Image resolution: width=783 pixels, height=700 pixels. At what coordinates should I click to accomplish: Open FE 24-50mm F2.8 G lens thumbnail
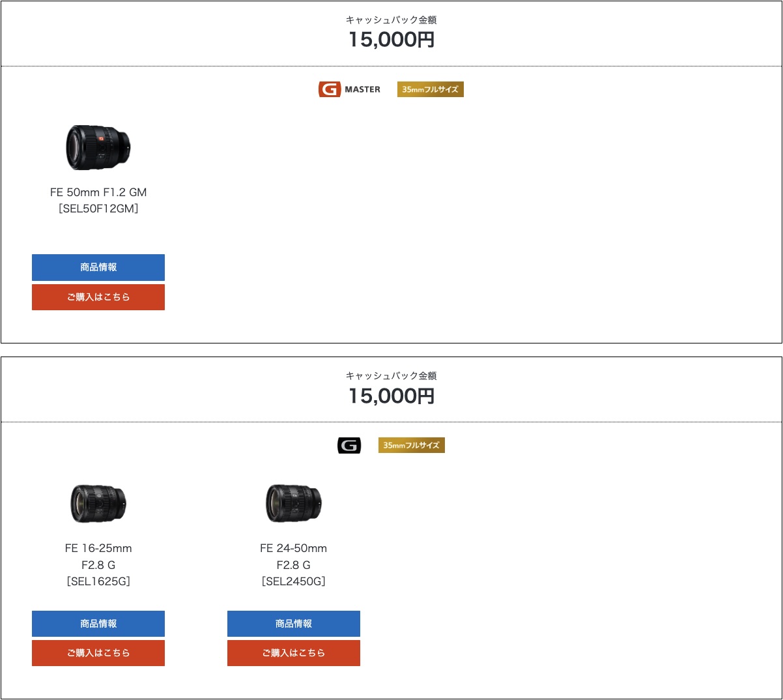294,503
